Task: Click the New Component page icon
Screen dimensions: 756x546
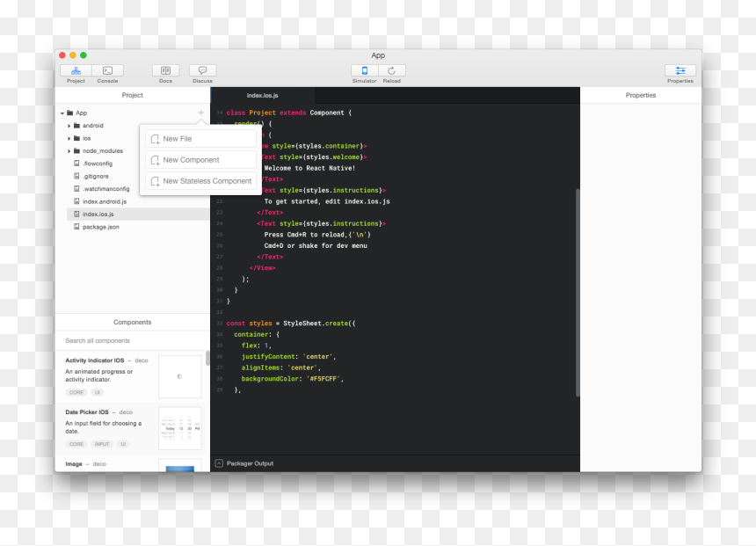Action: [155, 160]
